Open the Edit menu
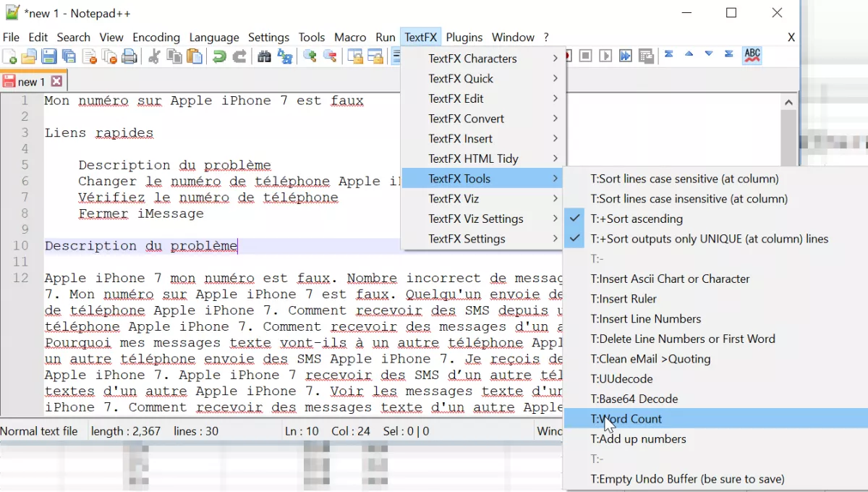 [38, 38]
